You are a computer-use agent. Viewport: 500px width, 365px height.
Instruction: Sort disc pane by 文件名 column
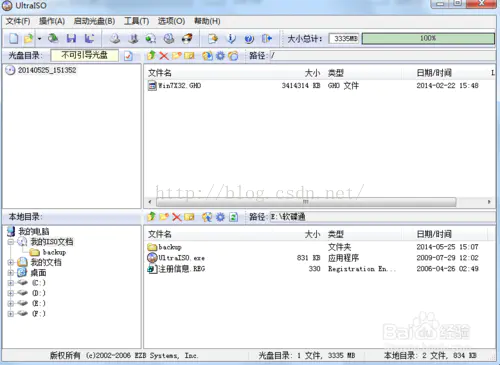coord(160,73)
